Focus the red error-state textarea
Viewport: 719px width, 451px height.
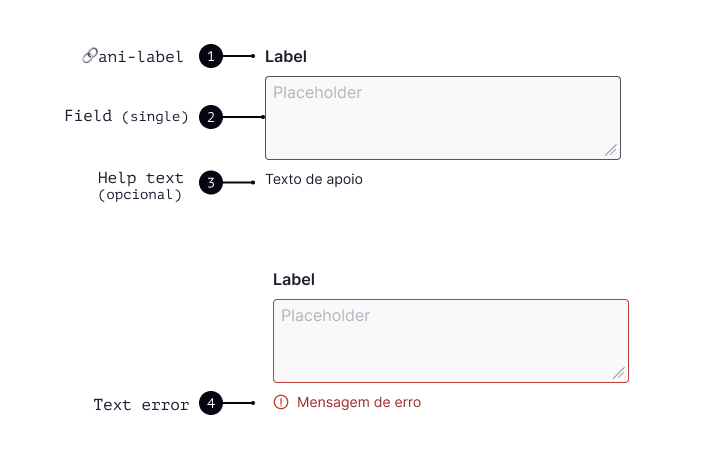coord(451,341)
